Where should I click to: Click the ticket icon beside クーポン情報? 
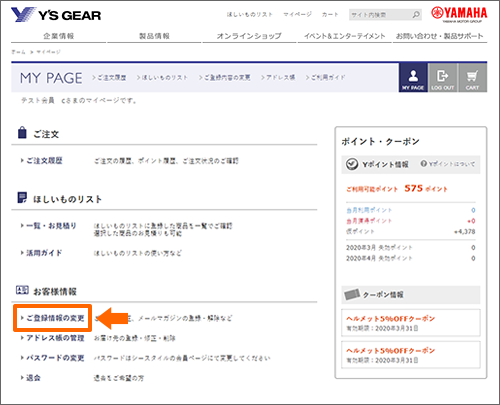pyautogui.click(x=352, y=294)
